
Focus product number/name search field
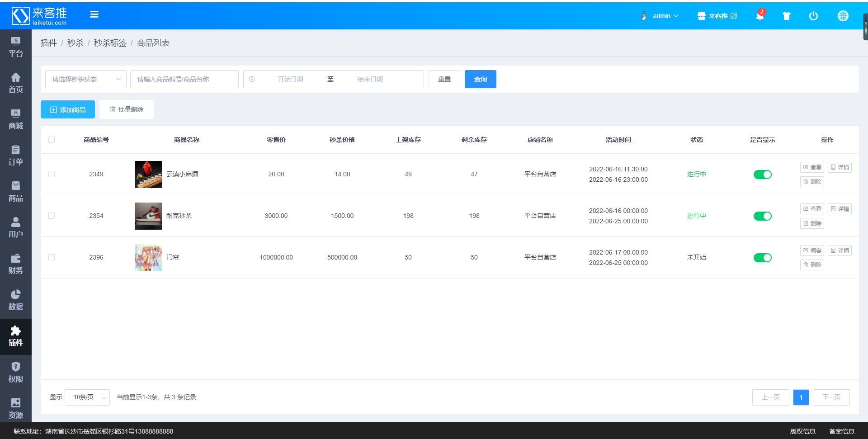pyautogui.click(x=184, y=79)
